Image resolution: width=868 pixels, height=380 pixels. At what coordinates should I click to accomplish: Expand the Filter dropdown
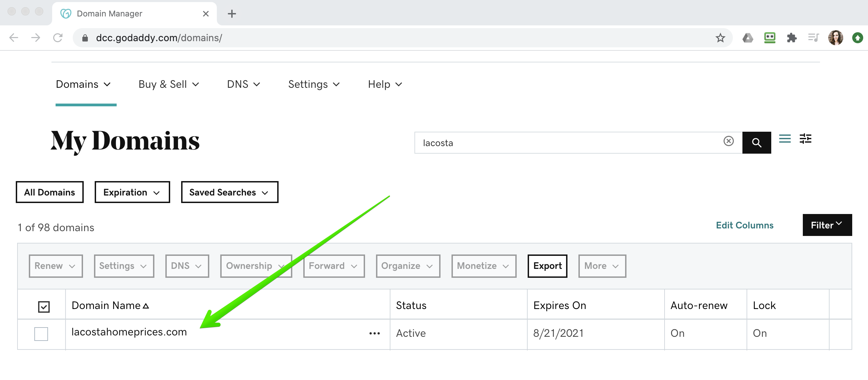(x=827, y=225)
